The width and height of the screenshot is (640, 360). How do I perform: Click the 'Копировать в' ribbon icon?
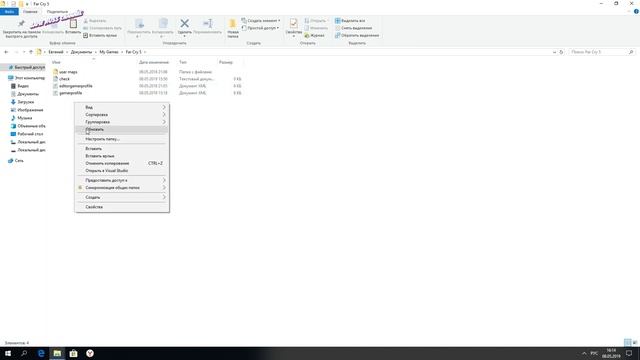click(163, 24)
